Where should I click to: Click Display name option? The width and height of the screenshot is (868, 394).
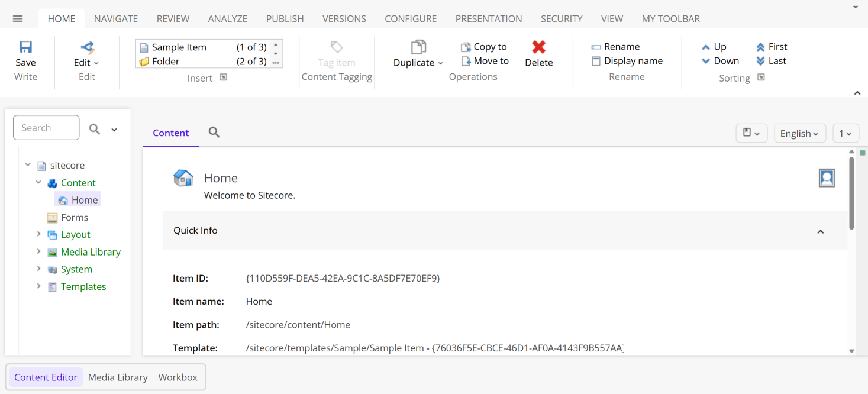tap(627, 61)
